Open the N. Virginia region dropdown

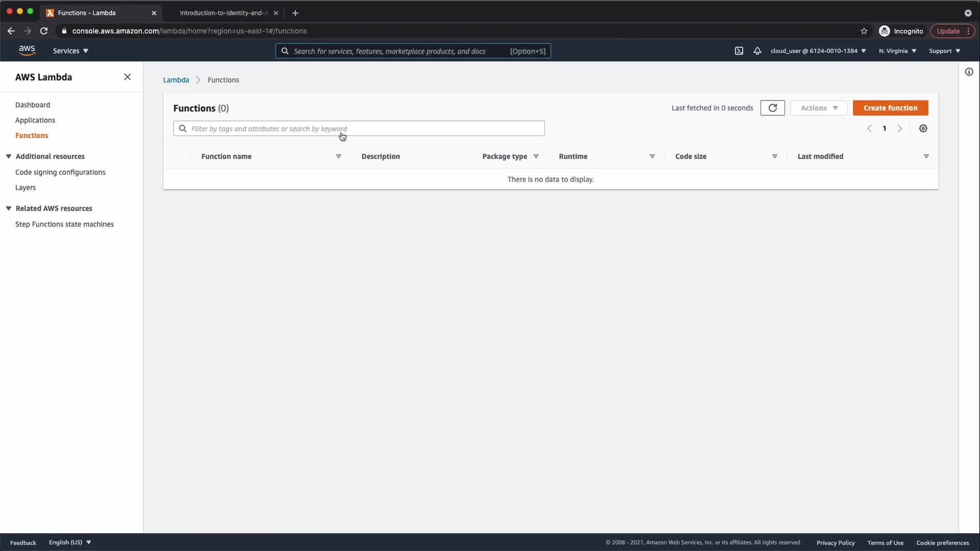[897, 51]
